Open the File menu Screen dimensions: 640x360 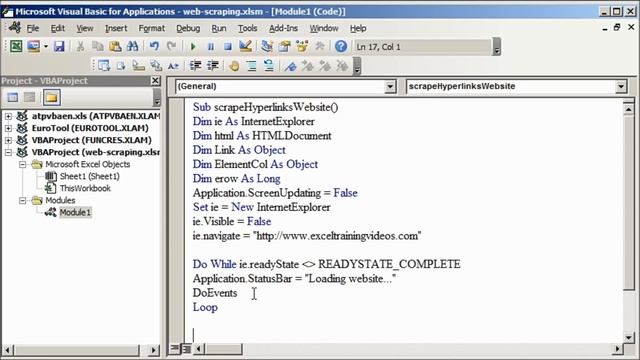click(x=33, y=28)
